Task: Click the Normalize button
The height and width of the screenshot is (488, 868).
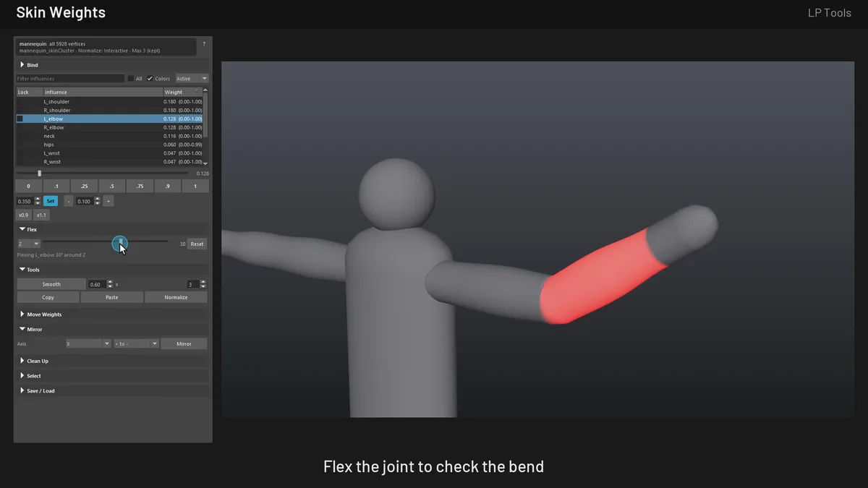Action: click(176, 297)
